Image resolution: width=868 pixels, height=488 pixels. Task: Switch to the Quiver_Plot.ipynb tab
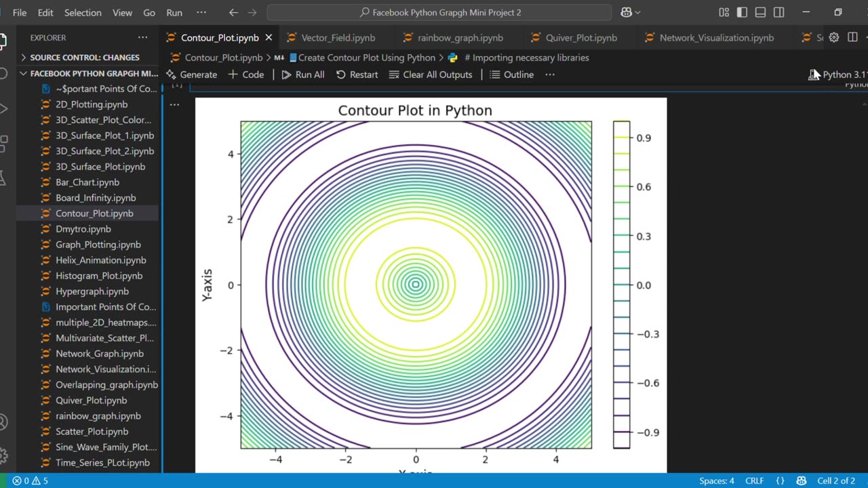coord(581,38)
